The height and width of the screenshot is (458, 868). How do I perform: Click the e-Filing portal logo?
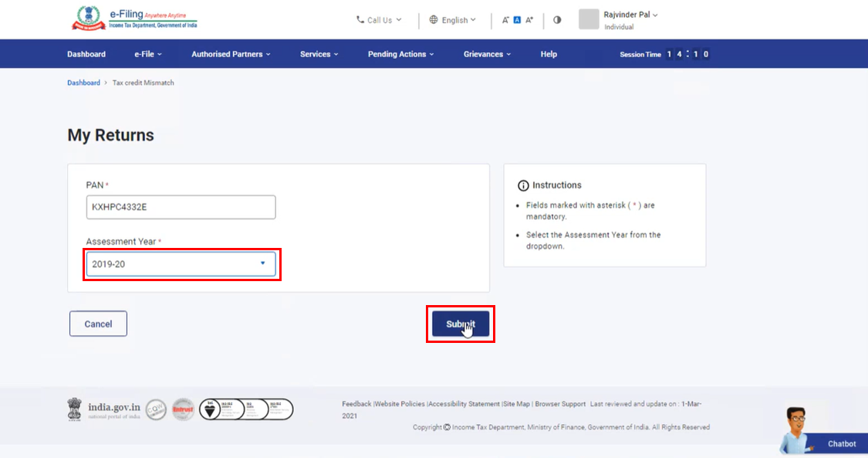[x=134, y=19]
